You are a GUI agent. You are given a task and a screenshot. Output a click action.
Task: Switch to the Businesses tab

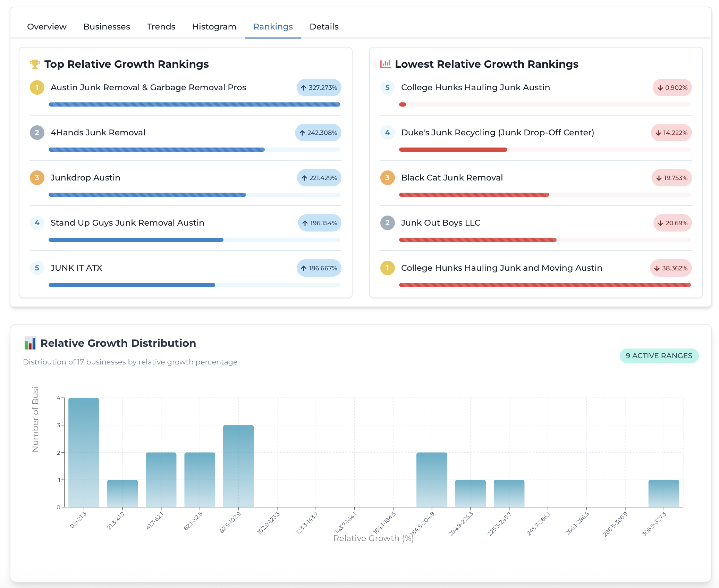click(107, 27)
